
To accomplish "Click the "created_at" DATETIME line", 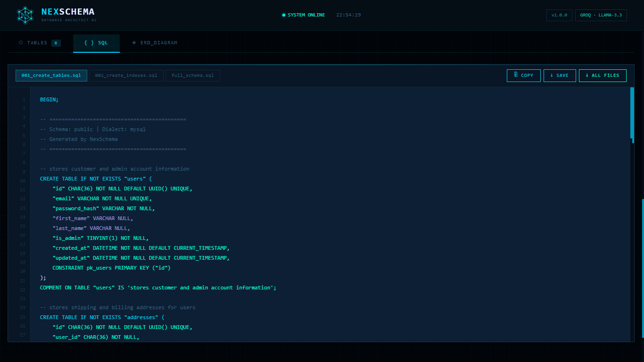I will (x=141, y=248).
